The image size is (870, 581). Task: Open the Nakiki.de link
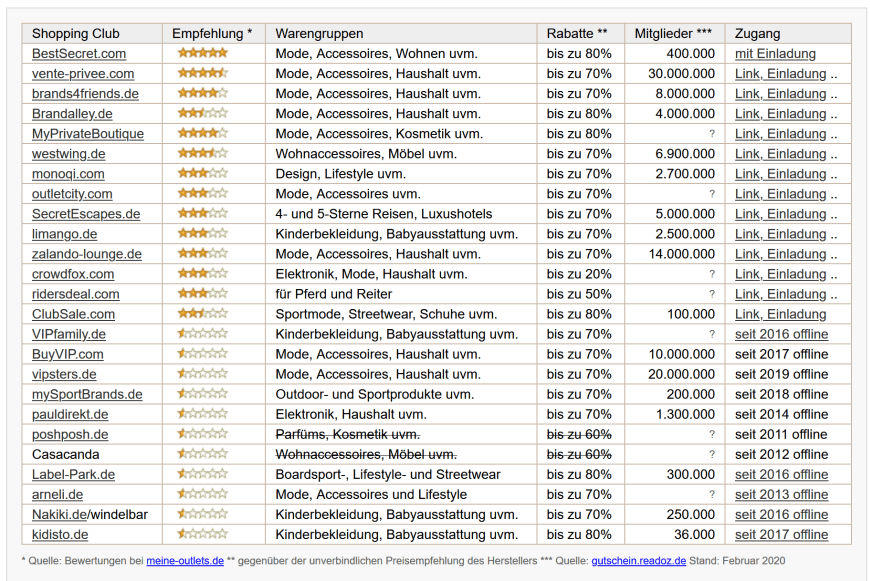pos(59,514)
